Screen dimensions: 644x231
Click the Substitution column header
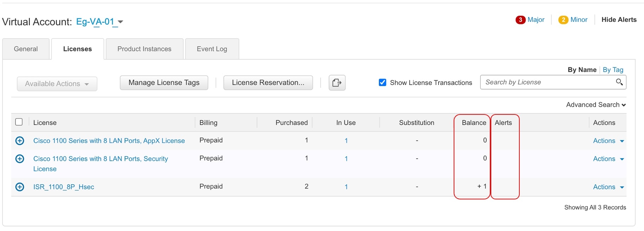[416, 123]
